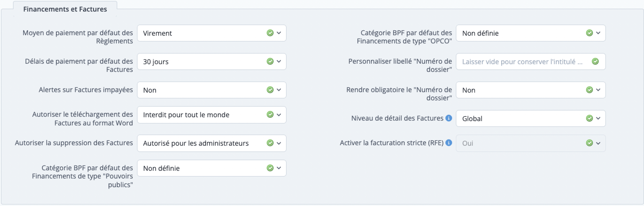Click the Activer la facturation stricte dropdown

530,143
